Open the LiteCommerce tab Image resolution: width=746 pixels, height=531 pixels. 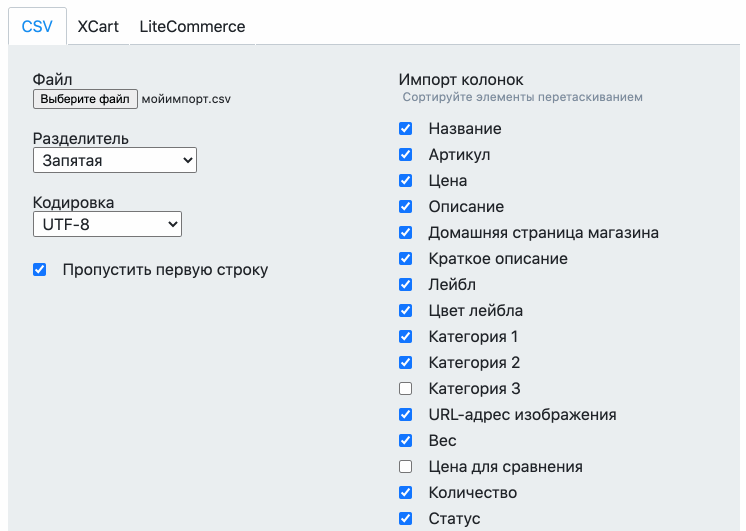coord(192,27)
